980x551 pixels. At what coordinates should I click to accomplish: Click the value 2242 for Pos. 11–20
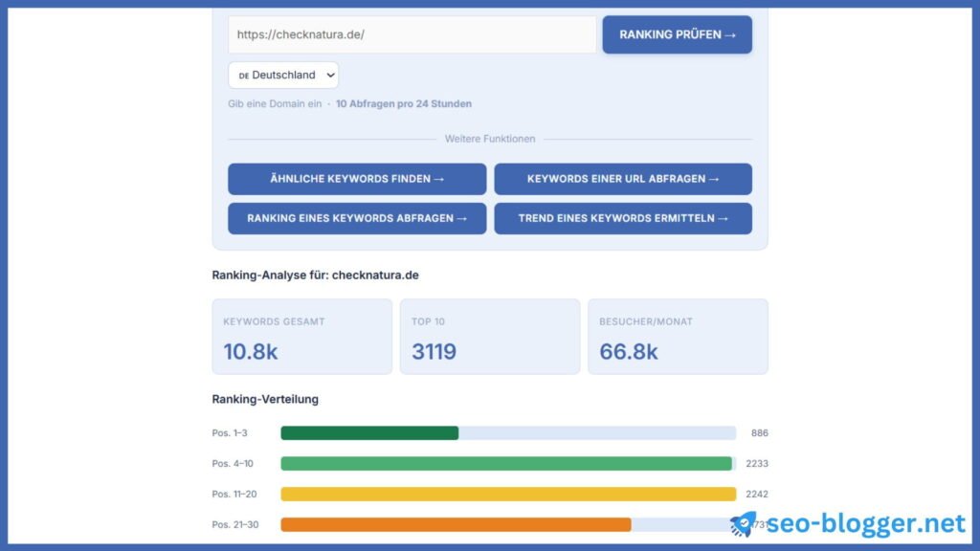point(757,495)
